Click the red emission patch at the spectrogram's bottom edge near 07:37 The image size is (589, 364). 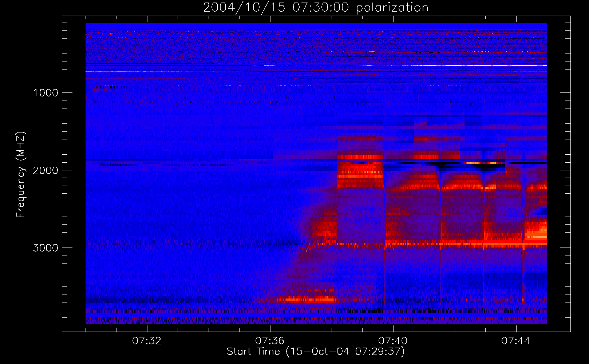(x=306, y=300)
